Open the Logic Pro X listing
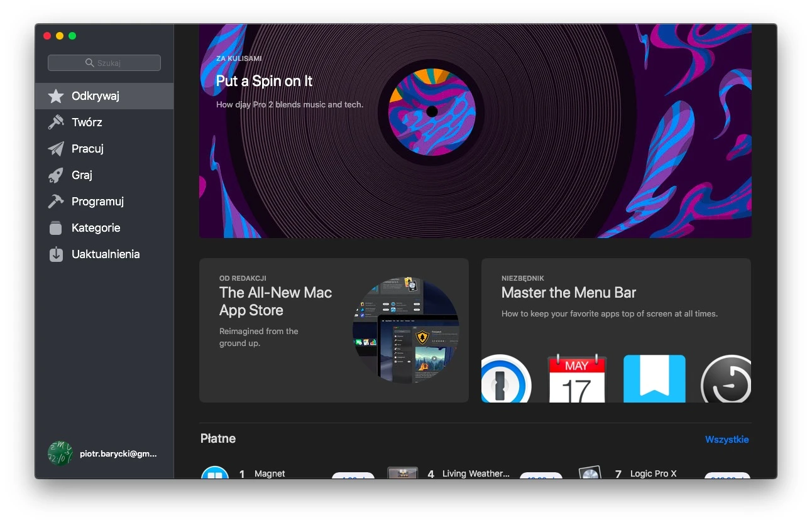 click(654, 474)
